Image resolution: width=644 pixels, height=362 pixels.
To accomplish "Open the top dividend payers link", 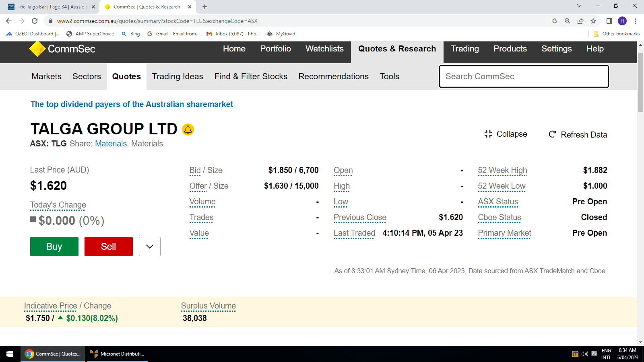I will [132, 104].
